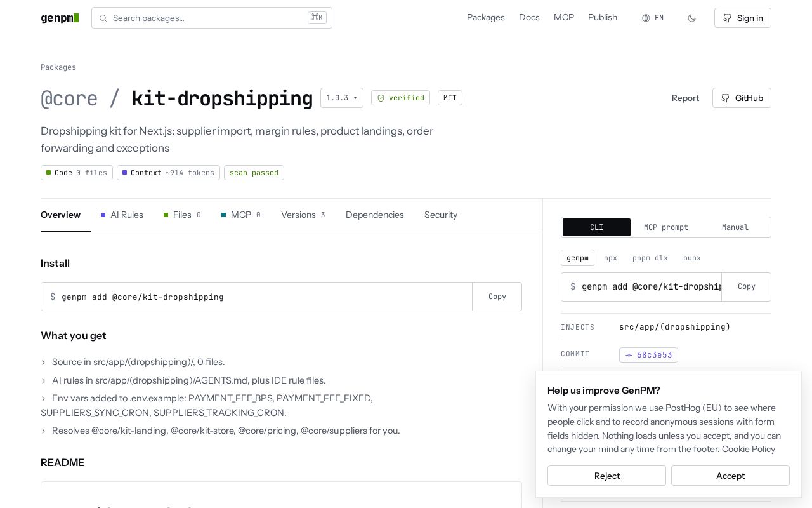Open Packages in top navigation
Screen dimensions: 812x508
(486, 18)
